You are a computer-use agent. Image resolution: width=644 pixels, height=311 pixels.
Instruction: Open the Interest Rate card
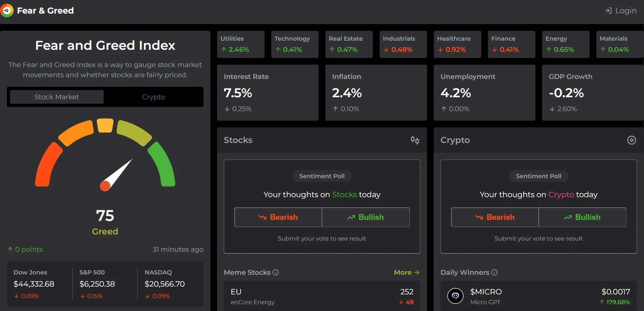pos(267,92)
